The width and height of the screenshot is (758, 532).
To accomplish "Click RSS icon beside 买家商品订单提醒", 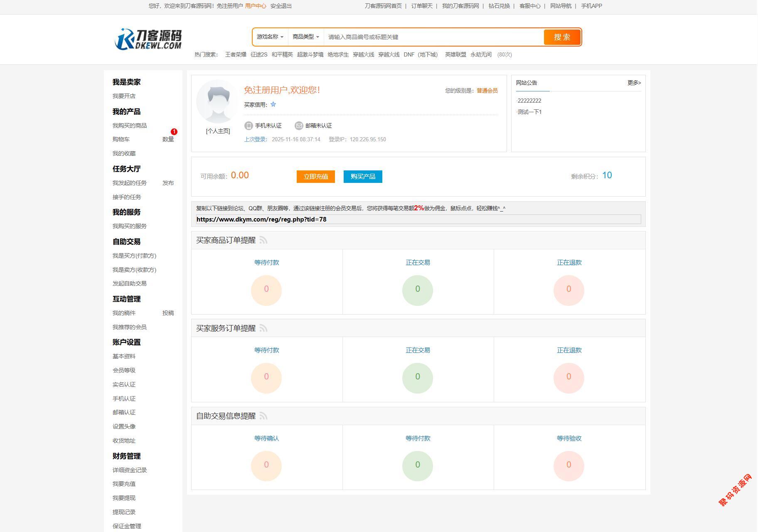I will (263, 240).
